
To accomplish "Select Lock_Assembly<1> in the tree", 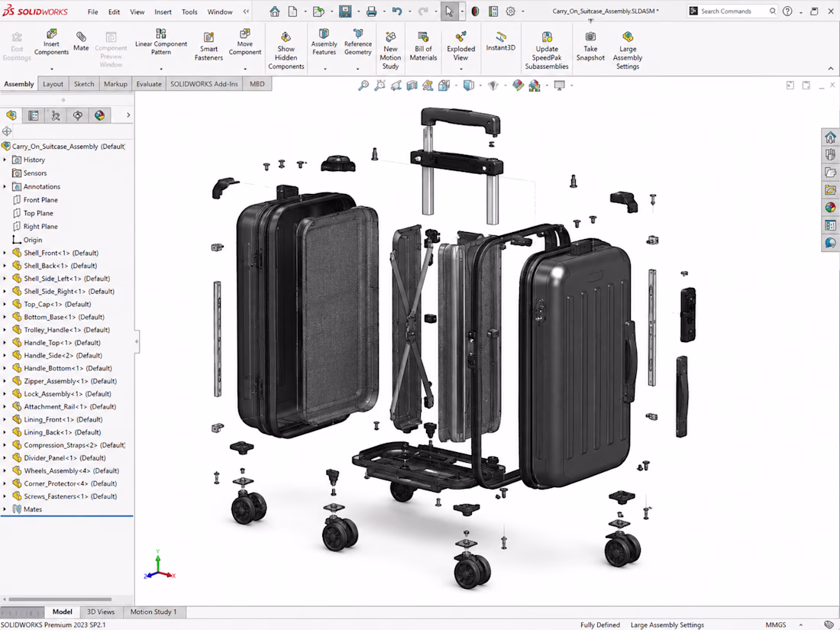I will click(67, 394).
